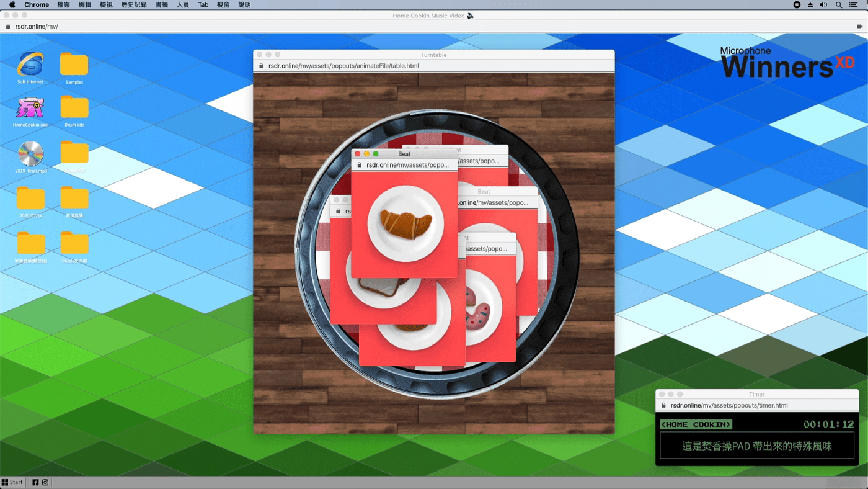This screenshot has height=489, width=868.
Task: Click the lock icon in the Turntable address bar
Action: pyautogui.click(x=262, y=66)
